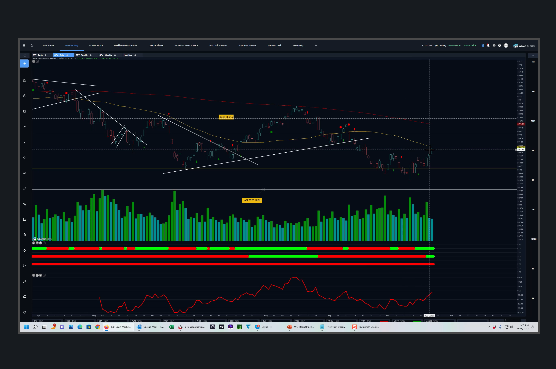Expand the right sidebar using its top button

(533, 55)
